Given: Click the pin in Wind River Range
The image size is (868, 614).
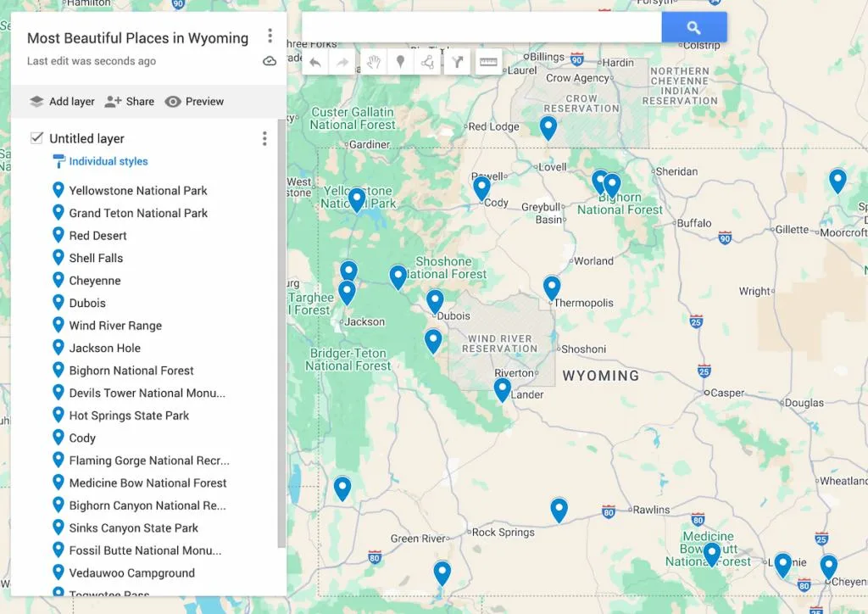Looking at the screenshot, I should point(433,341).
